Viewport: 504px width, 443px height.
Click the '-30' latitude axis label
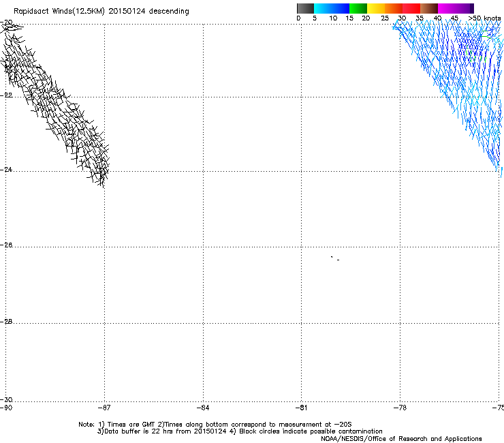pos(6,399)
